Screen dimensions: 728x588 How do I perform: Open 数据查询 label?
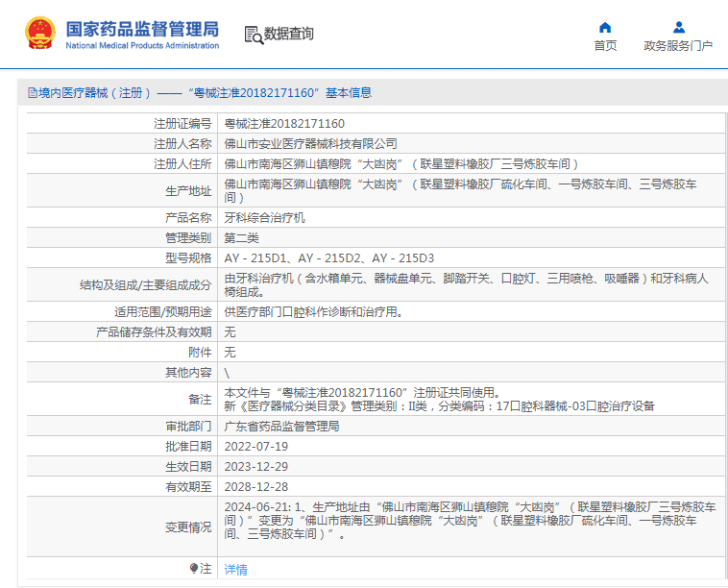tap(289, 34)
